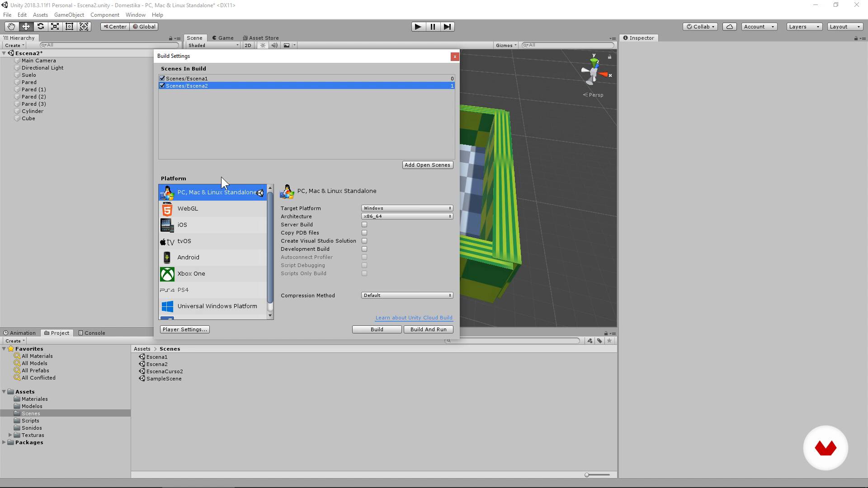Toggle 2D scene view mode
The width and height of the screenshot is (868, 488).
point(248,45)
